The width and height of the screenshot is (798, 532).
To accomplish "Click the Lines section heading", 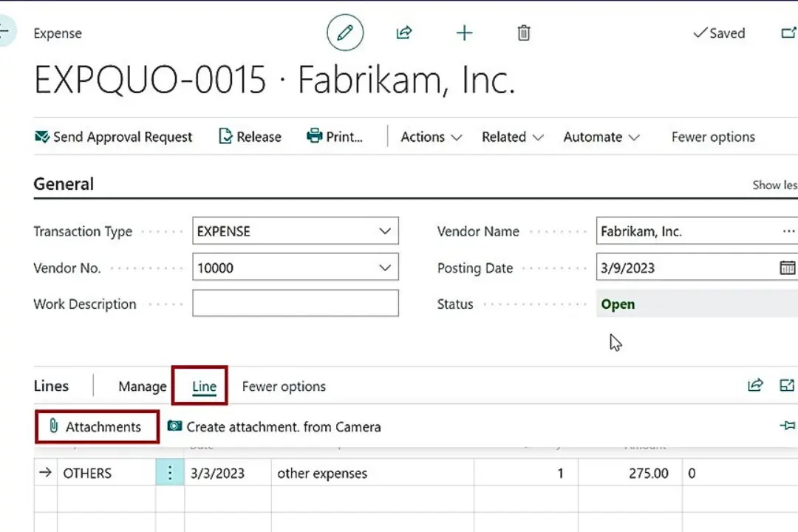I will tap(51, 386).
